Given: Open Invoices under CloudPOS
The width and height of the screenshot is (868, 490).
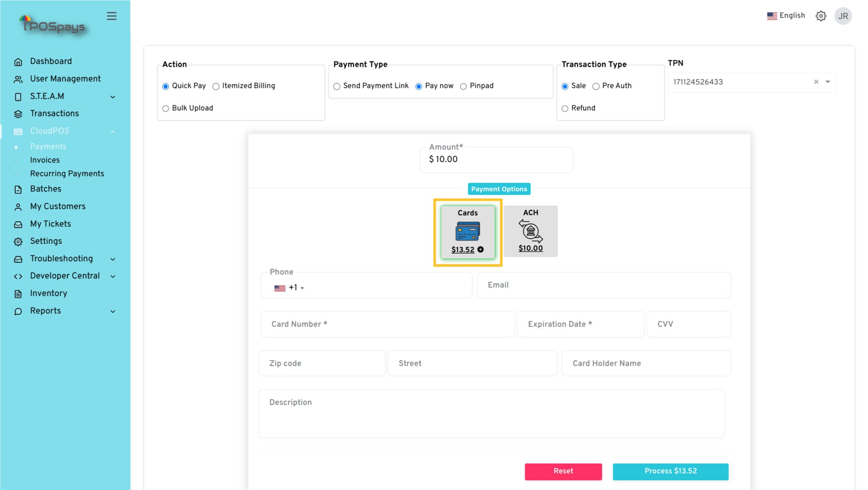Looking at the screenshot, I should coord(45,160).
